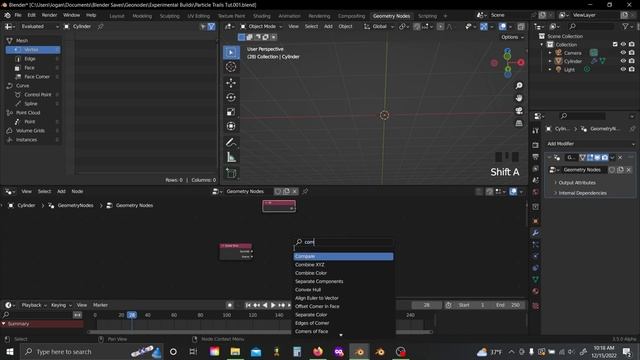
Task: Click Add in node editor header
Action: tap(61, 191)
